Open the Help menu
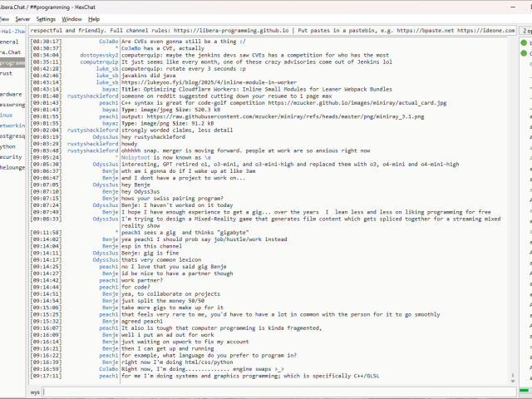 [x=94, y=18]
